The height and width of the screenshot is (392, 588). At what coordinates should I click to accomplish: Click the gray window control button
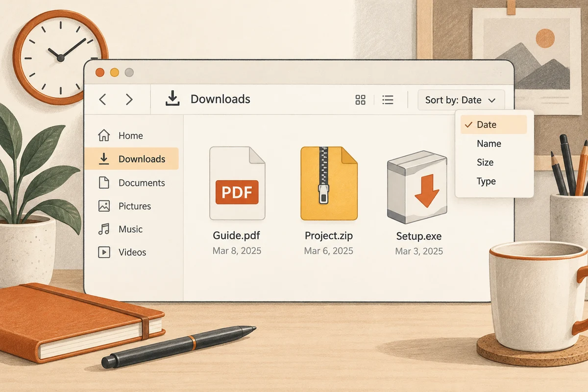pos(129,73)
